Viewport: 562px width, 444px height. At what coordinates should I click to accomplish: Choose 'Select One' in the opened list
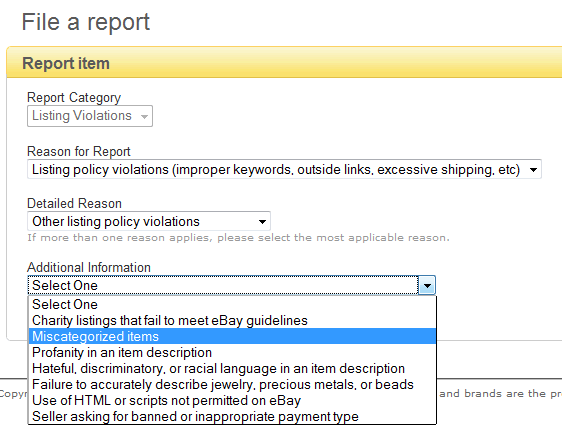coord(232,304)
